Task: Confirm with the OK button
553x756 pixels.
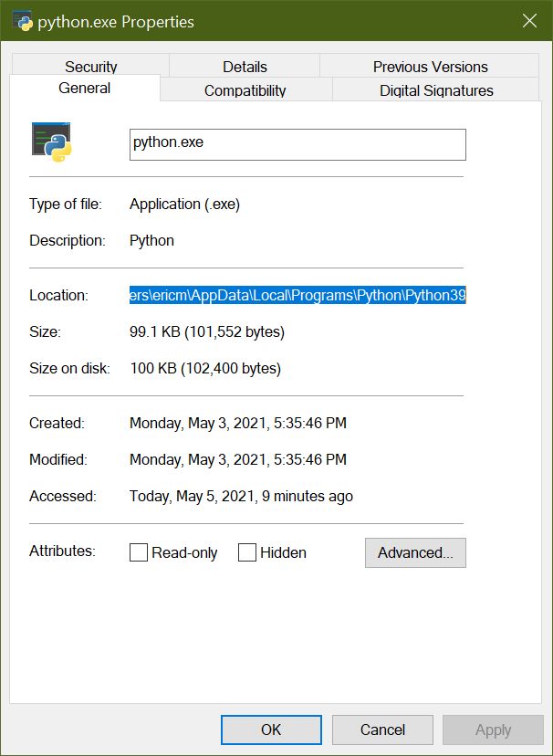Action: (271, 730)
